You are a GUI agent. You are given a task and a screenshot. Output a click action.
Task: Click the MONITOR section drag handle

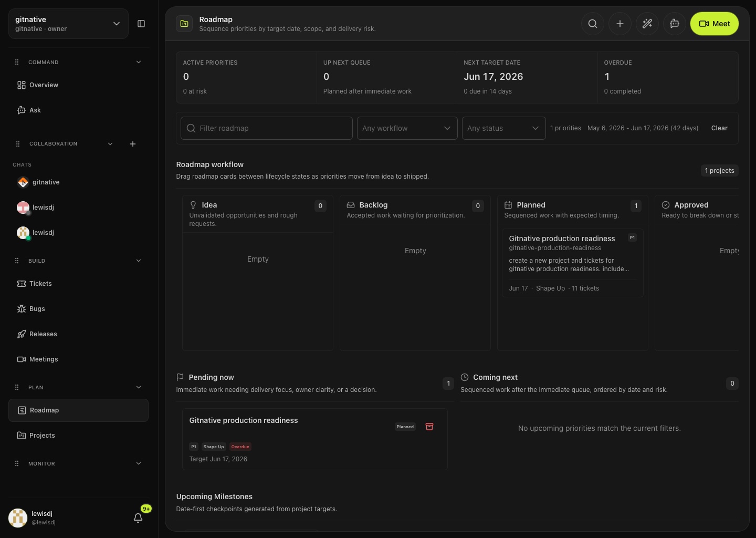point(17,463)
